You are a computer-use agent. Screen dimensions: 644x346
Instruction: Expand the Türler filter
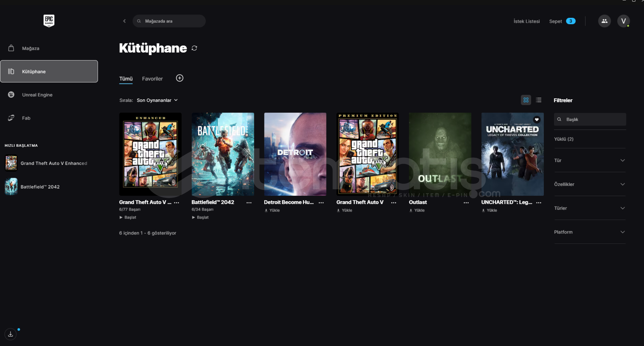point(590,208)
